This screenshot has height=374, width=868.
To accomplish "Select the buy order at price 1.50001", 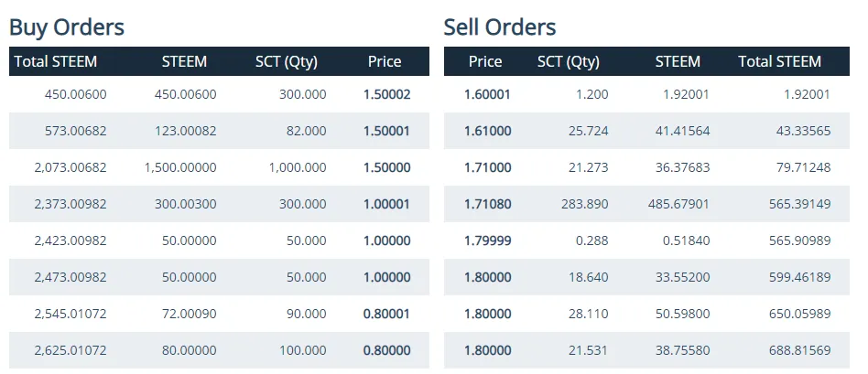I will pyautogui.click(x=219, y=131).
